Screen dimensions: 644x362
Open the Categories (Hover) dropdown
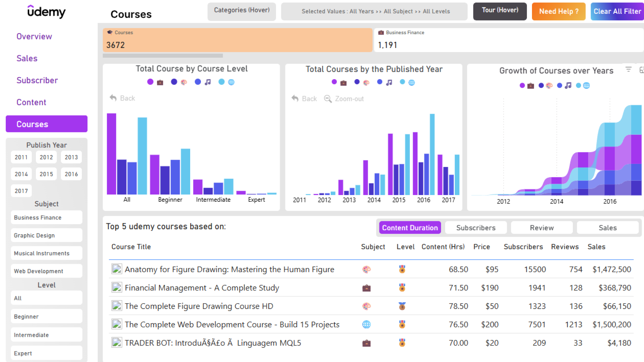[241, 11]
